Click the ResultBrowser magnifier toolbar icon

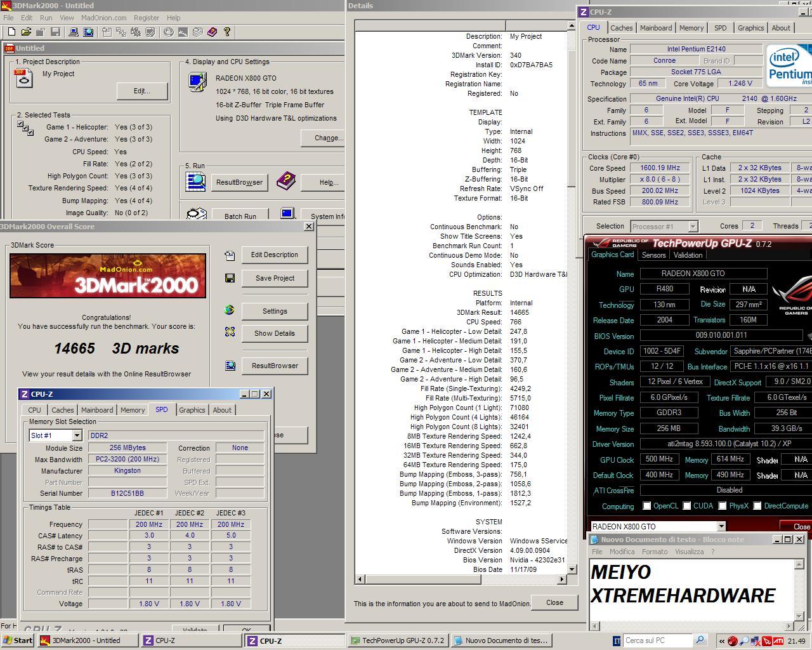[x=88, y=32]
